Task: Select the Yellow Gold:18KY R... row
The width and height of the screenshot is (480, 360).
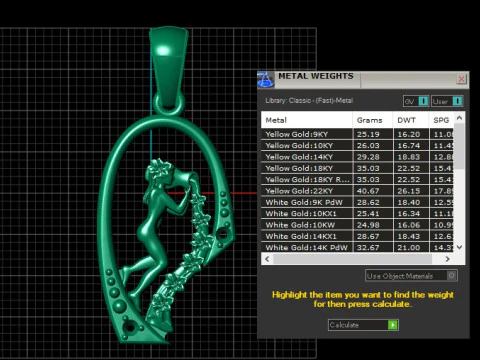Action: pos(357,180)
